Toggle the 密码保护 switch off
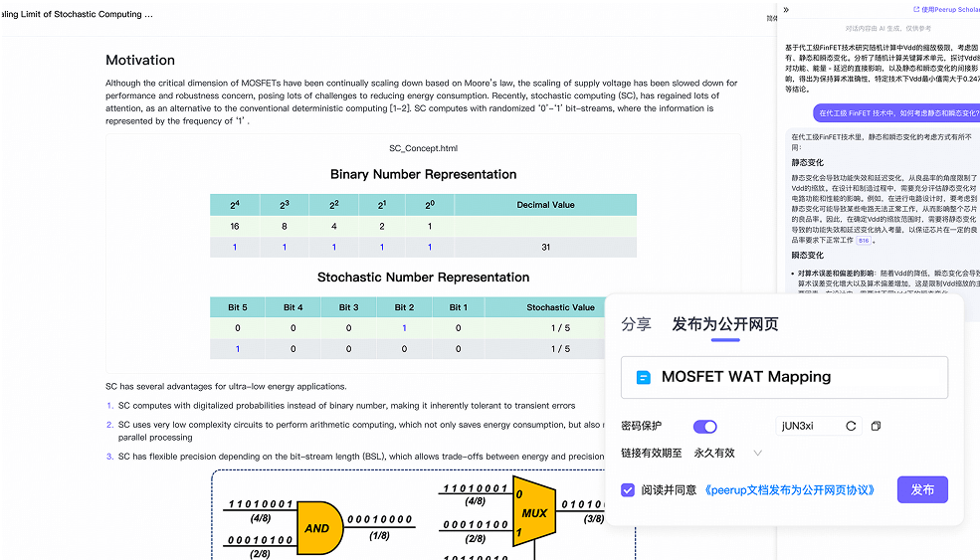980x560 pixels. coord(705,427)
